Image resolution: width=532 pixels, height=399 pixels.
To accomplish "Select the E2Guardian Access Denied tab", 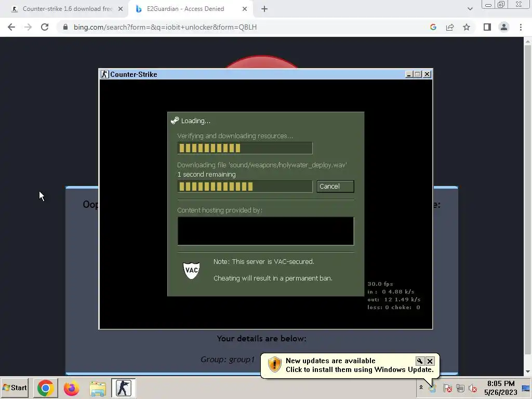I will tap(185, 9).
